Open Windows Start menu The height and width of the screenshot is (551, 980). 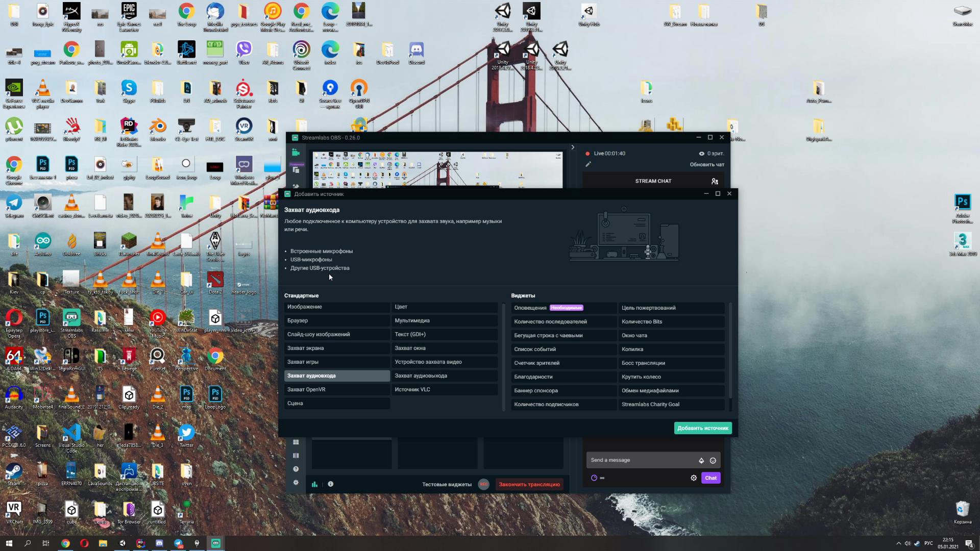click(x=9, y=543)
